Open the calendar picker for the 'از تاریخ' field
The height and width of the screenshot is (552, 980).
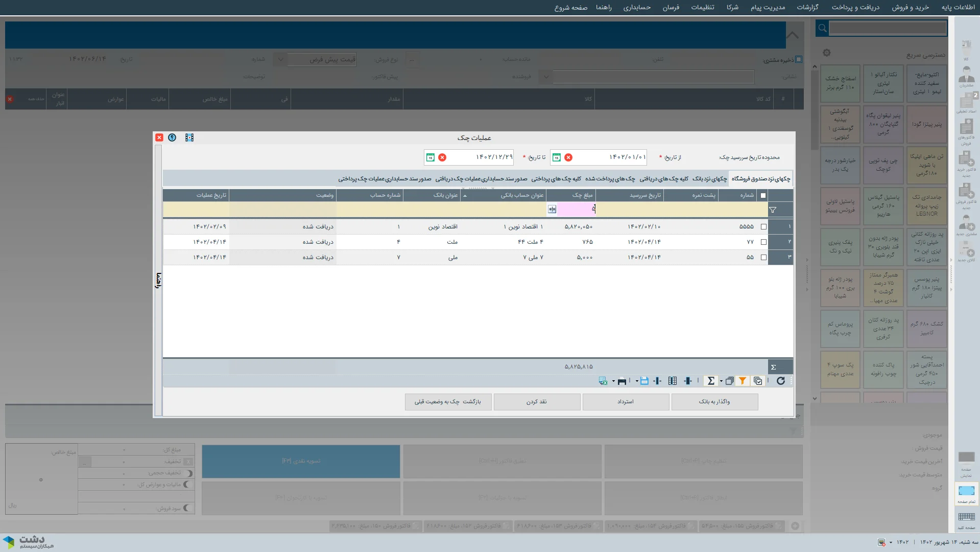[557, 157]
